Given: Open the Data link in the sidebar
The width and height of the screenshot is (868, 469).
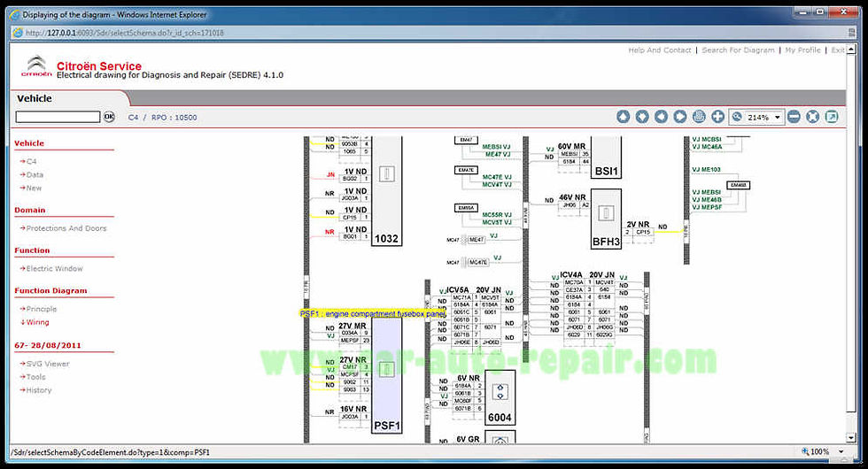Looking at the screenshot, I should (x=35, y=175).
